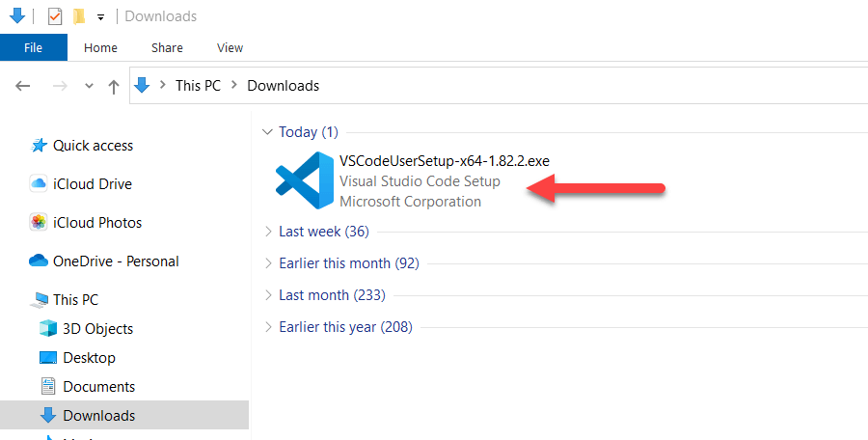
Task: Click the Properties checkmark icon in title bar
Action: click(x=55, y=16)
